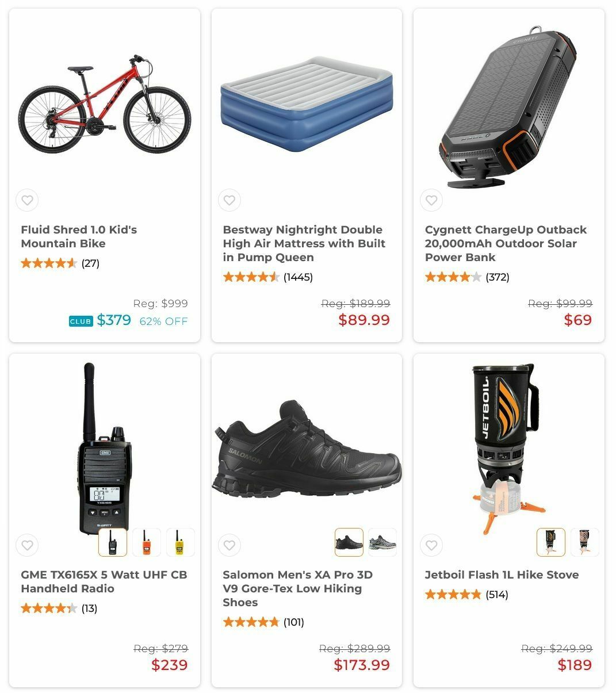Wishlist the Jetboil Flash stove
Viewport: 616px width, 693px height.
point(431,545)
